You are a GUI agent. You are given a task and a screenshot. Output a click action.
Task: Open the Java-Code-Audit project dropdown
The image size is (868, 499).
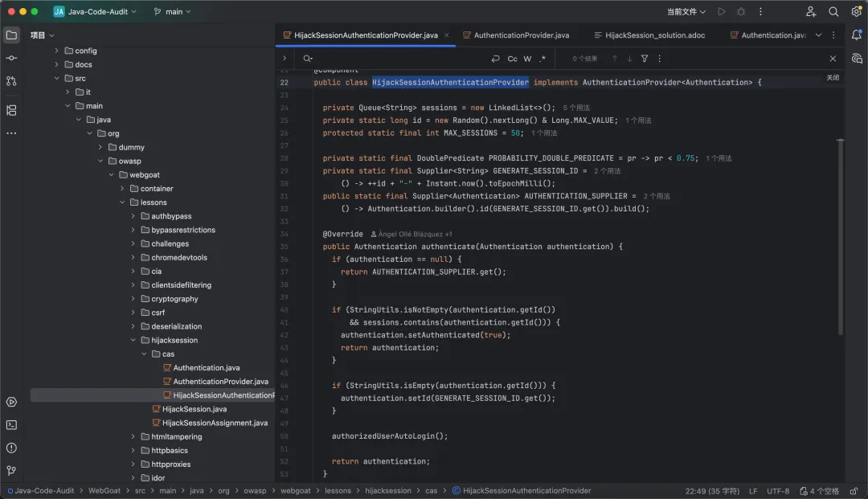(95, 11)
